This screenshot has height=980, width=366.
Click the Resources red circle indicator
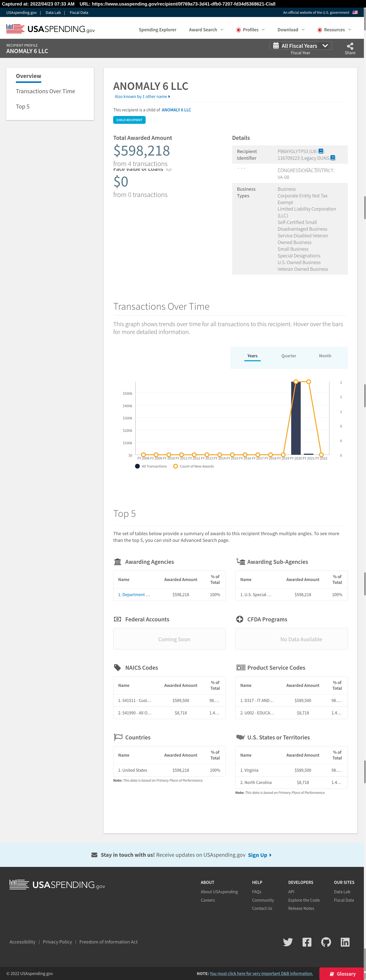[x=320, y=30]
